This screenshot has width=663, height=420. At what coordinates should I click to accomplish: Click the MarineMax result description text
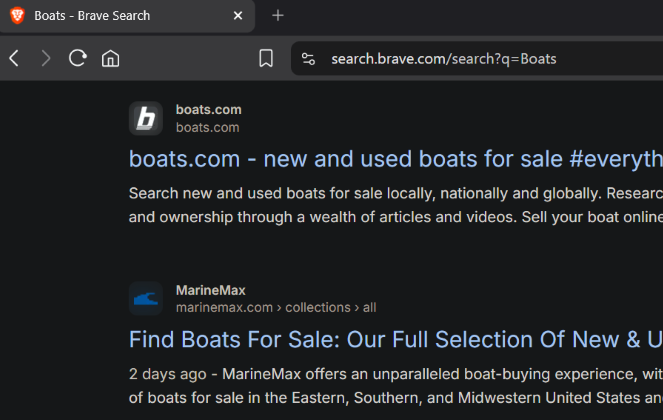(396, 386)
